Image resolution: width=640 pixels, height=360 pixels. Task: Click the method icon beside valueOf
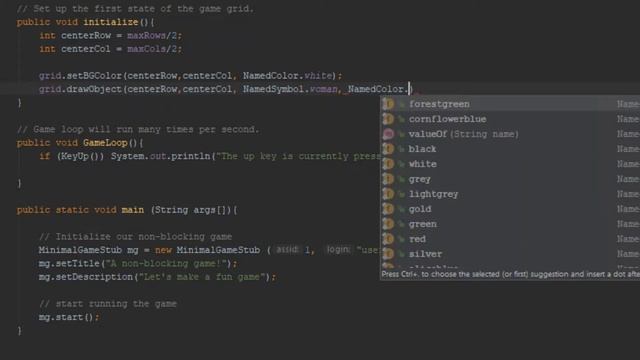coord(388,134)
